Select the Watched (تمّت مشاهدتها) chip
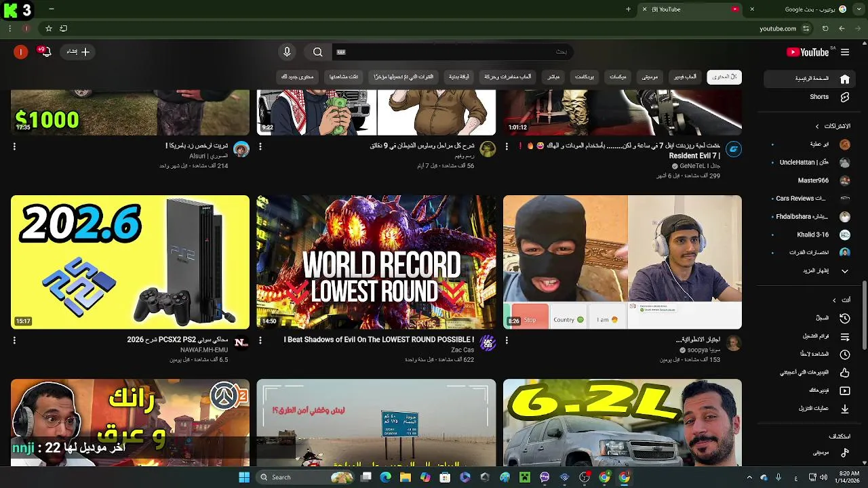The height and width of the screenshot is (488, 868). tap(343, 77)
